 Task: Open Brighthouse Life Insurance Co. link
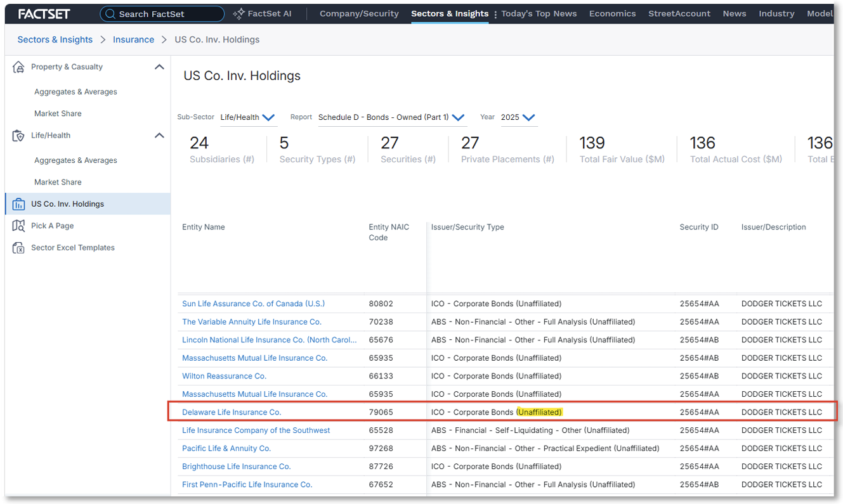pyautogui.click(x=237, y=467)
